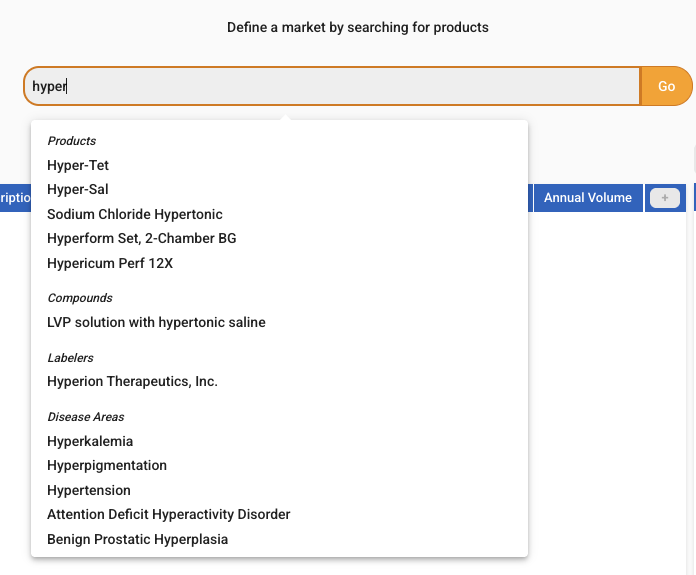Viewport: 696px width, 575px height.
Task: Select Hyperkalemia disease area
Action: [x=90, y=441]
